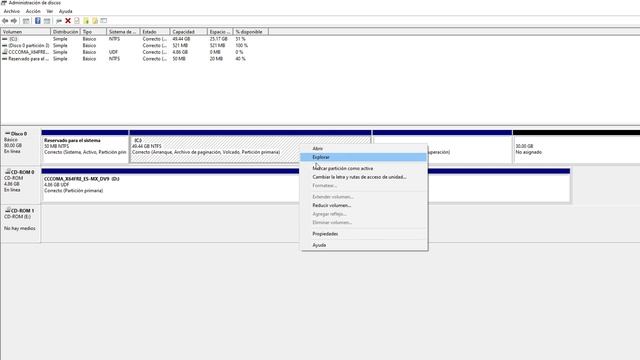This screenshot has width=640, height=360.
Task: Click the Disco 0 disk icon
Action: click(7, 133)
